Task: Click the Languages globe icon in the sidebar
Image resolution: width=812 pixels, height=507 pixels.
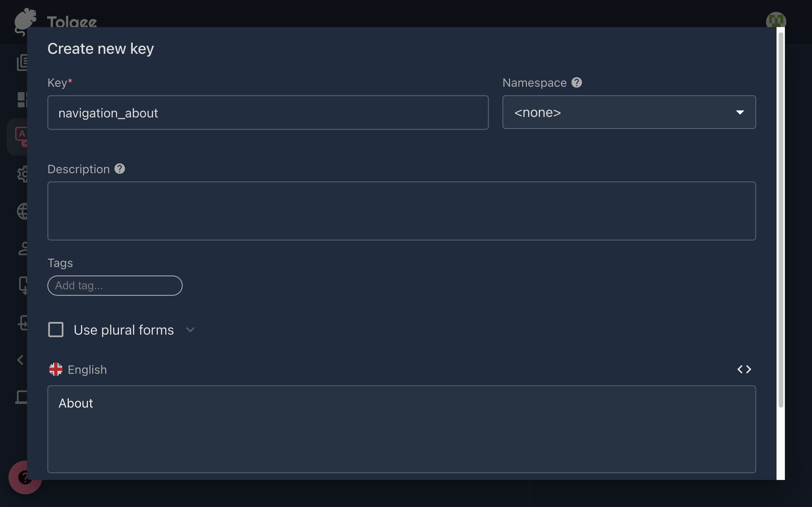Action: pyautogui.click(x=23, y=211)
